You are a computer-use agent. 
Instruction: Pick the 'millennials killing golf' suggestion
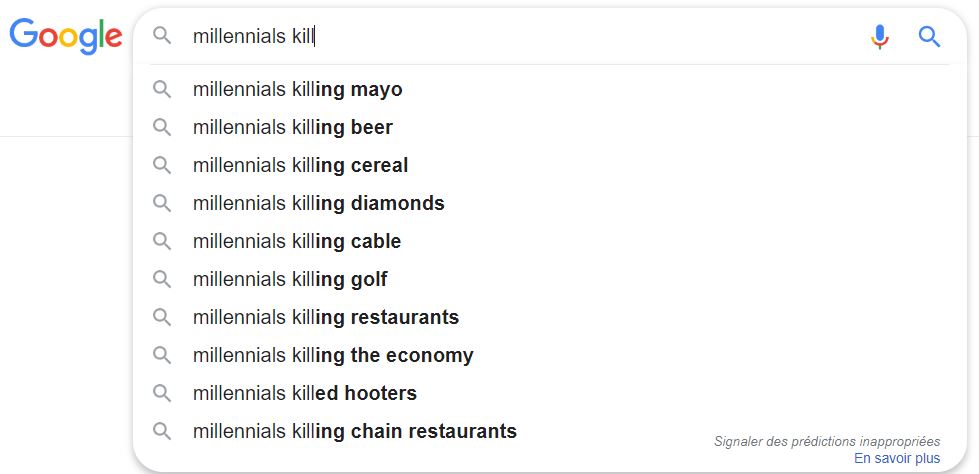(x=549, y=279)
